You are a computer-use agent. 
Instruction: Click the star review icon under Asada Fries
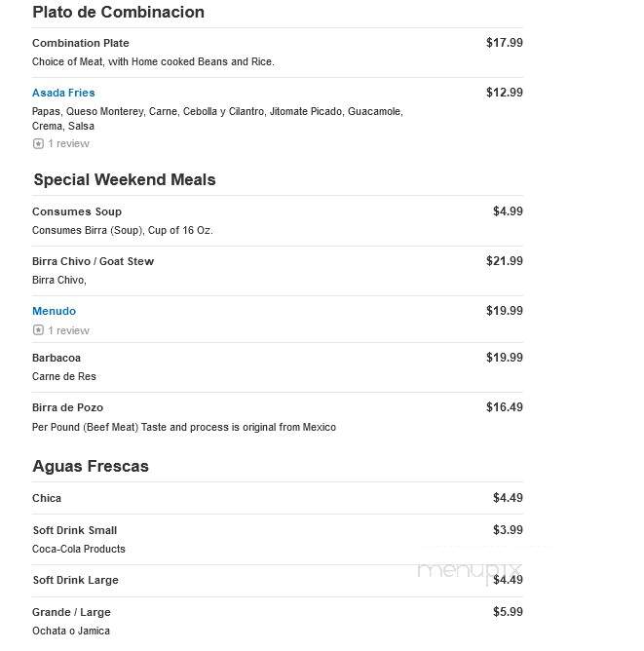[x=38, y=143]
